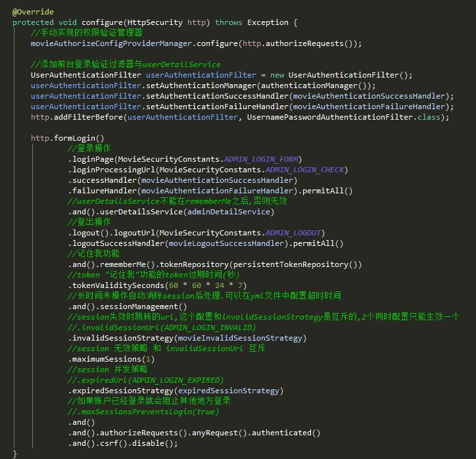Click comment about userDetailsService不能在rememberMe之后

[x=177, y=201]
